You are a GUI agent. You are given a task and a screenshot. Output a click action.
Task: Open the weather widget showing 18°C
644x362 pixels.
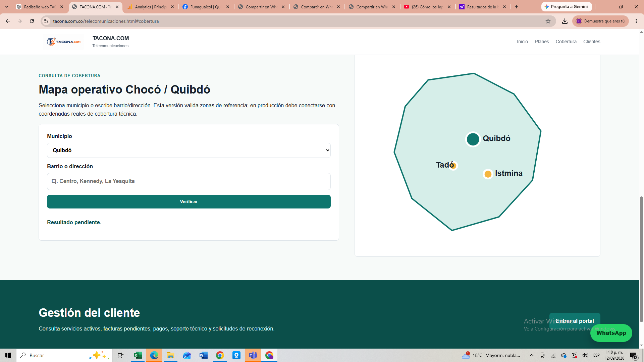(491, 355)
